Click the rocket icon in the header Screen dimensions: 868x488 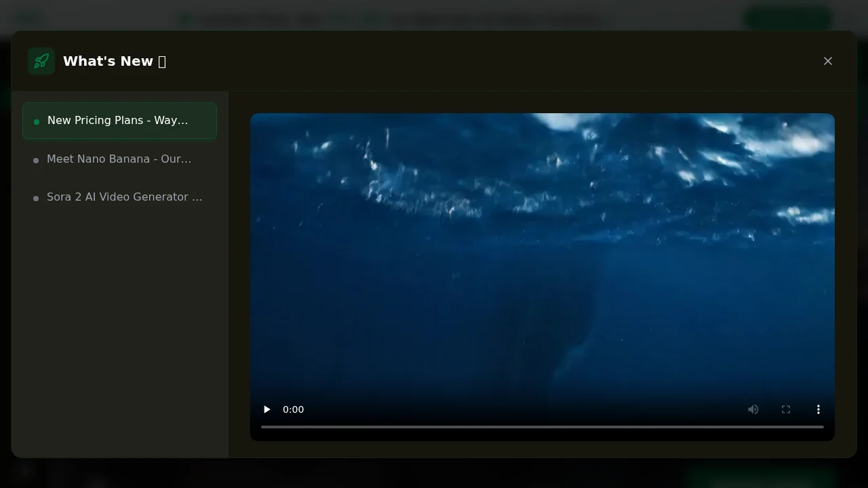[41, 61]
